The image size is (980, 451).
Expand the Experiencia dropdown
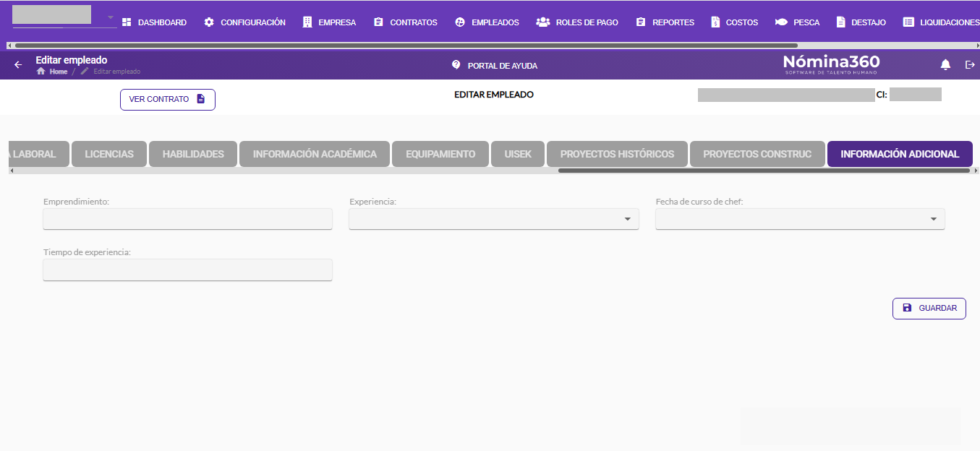[627, 219]
